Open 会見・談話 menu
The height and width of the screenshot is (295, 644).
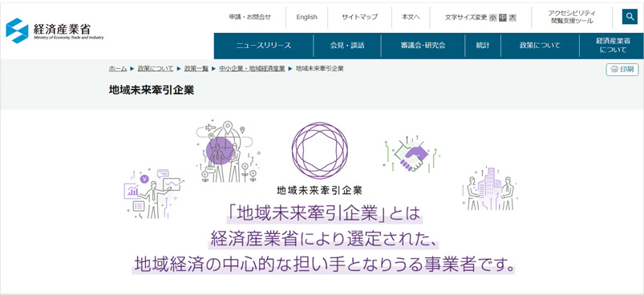[x=347, y=46]
